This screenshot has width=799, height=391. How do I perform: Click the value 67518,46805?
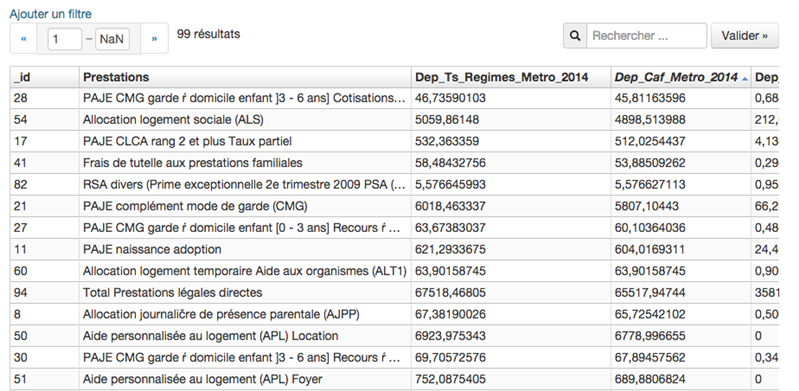click(450, 293)
